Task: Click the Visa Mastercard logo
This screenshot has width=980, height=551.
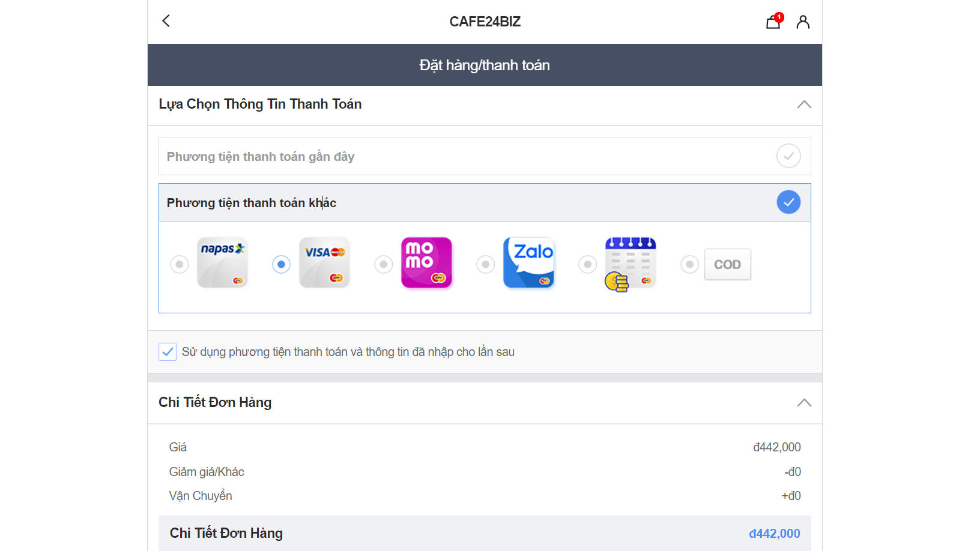Action: [x=324, y=263]
